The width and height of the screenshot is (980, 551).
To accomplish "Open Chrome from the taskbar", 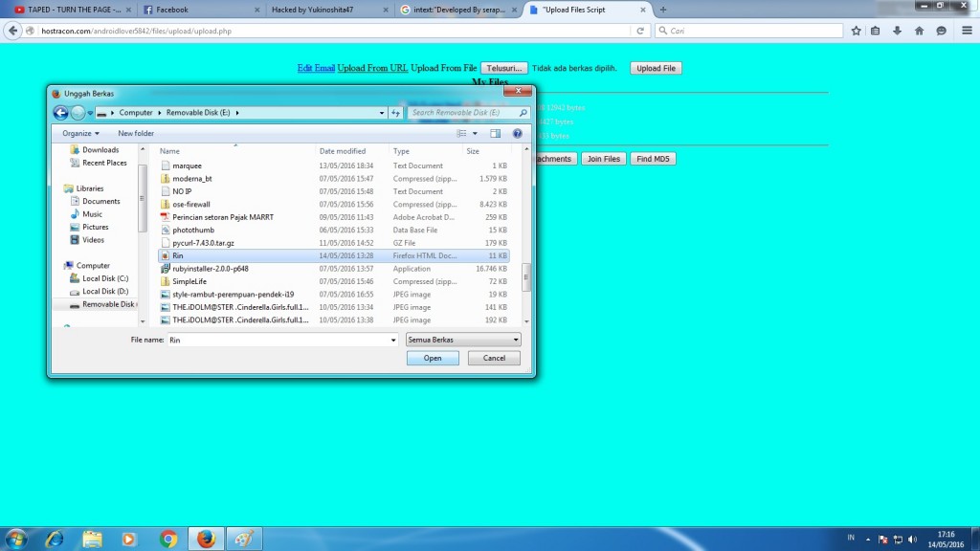I will coord(168,539).
